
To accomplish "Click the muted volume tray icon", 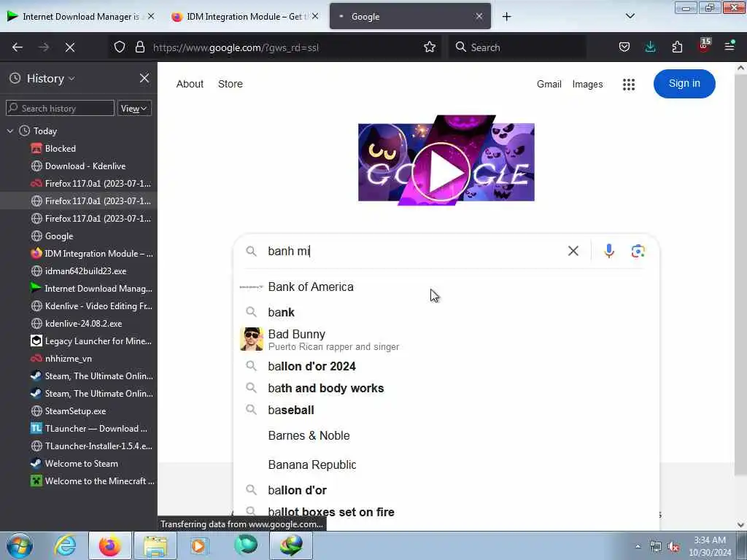I will (673, 547).
